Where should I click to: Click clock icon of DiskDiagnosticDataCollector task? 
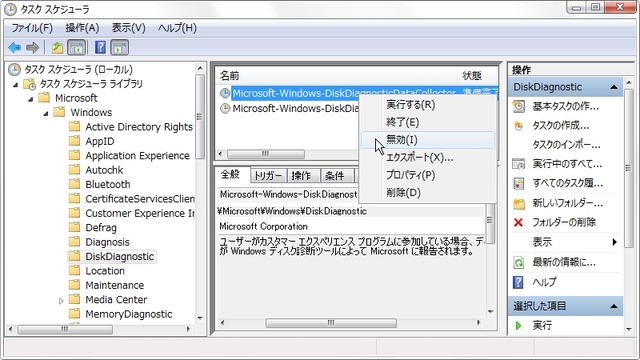225,93
